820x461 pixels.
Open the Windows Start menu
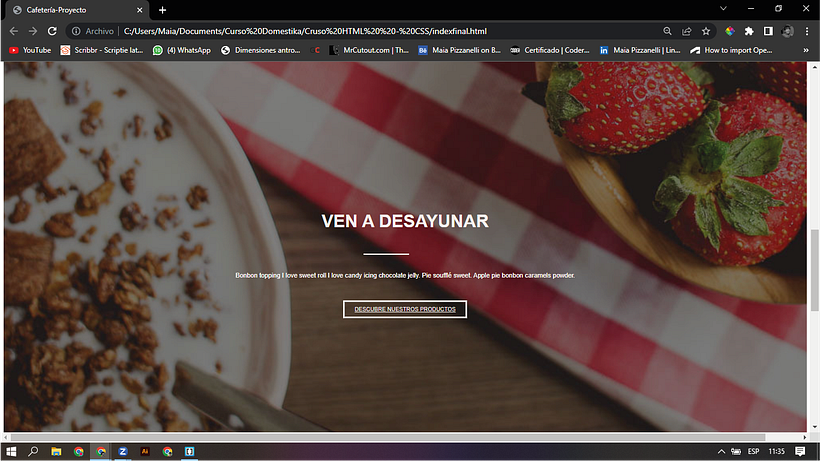click(x=11, y=451)
